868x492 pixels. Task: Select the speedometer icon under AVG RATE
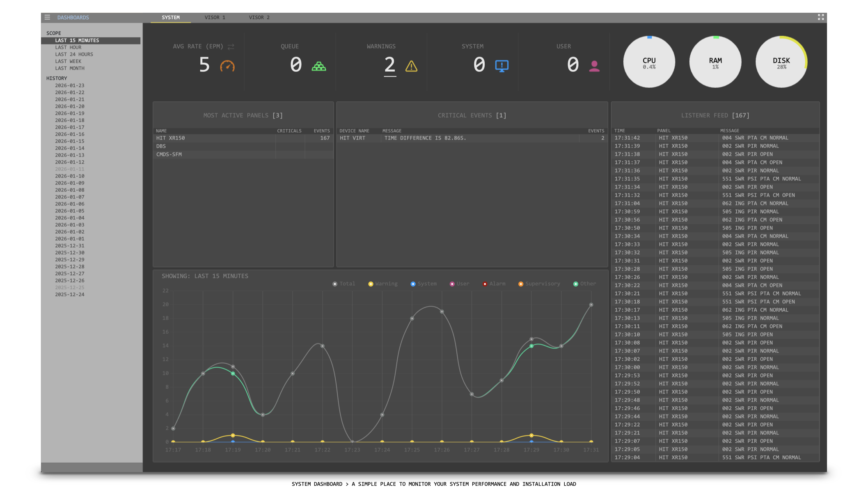coord(227,66)
